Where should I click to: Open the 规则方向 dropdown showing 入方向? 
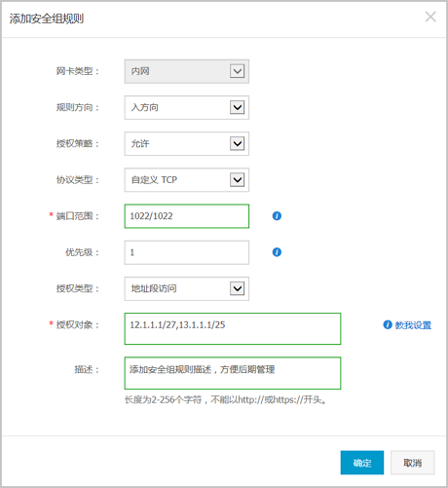(x=187, y=107)
